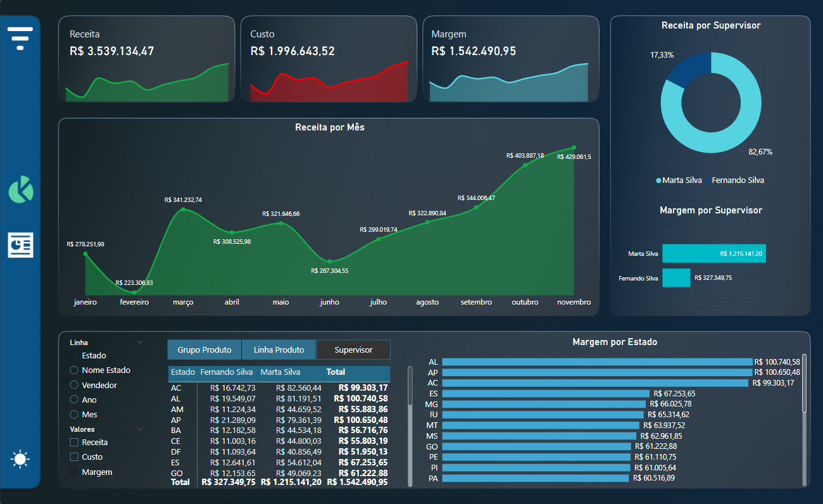The image size is (823, 504).
Task: Click the março data point on line chart
Action: point(183,209)
